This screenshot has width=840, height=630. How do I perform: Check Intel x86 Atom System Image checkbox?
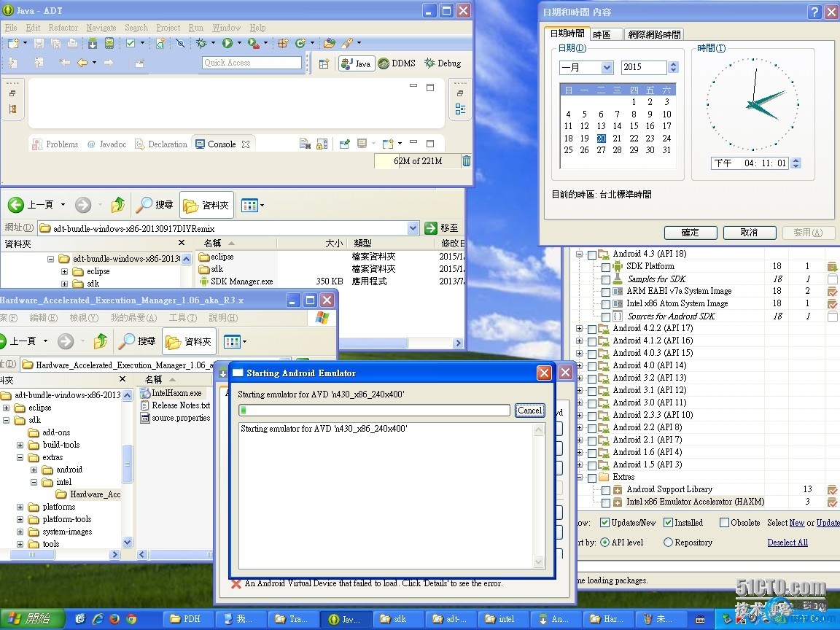(605, 304)
